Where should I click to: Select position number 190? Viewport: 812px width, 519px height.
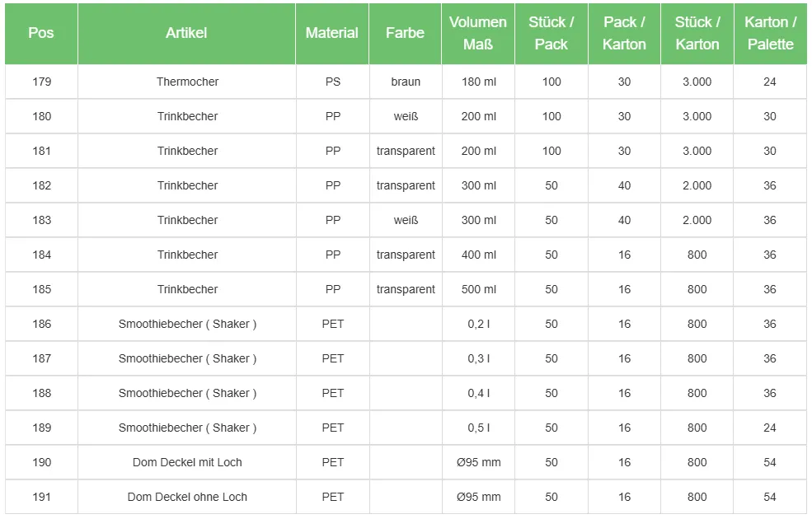[41, 462]
